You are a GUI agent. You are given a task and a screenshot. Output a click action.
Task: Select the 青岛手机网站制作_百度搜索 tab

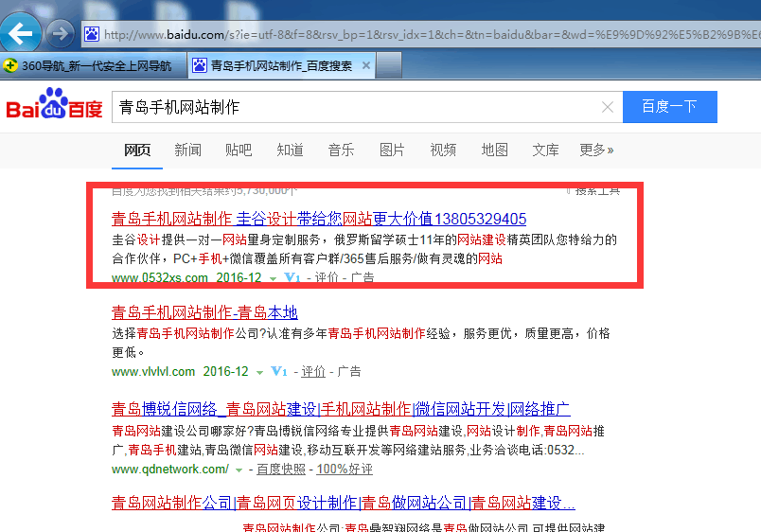point(281,65)
